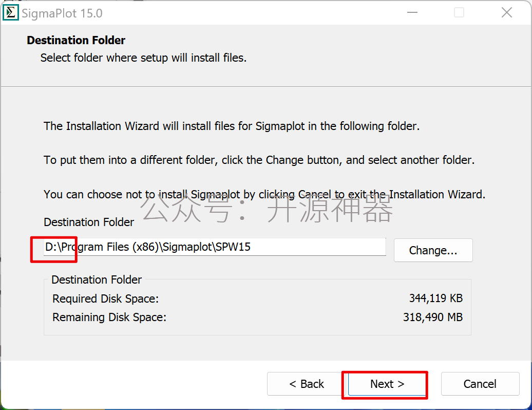Select the 318,490 MB remaining space value

click(x=433, y=317)
